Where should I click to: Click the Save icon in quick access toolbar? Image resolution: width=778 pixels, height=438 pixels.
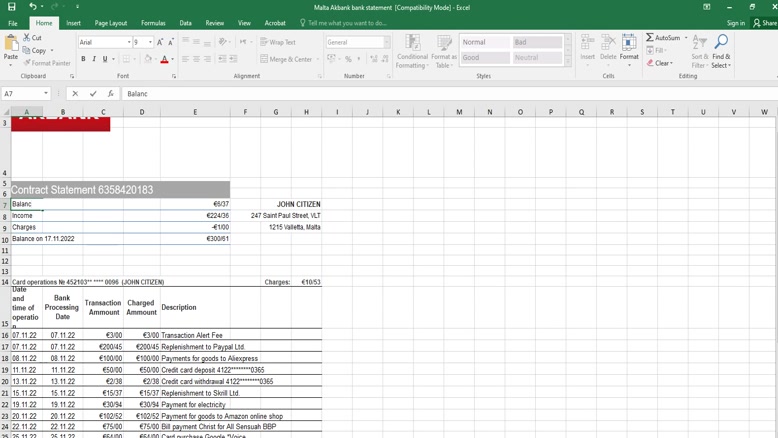click(x=11, y=7)
